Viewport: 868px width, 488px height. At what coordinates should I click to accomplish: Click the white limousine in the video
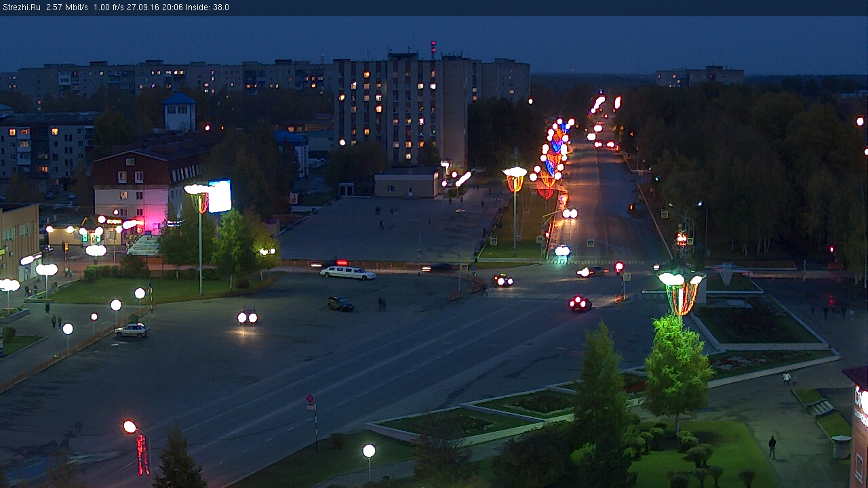pos(348,272)
